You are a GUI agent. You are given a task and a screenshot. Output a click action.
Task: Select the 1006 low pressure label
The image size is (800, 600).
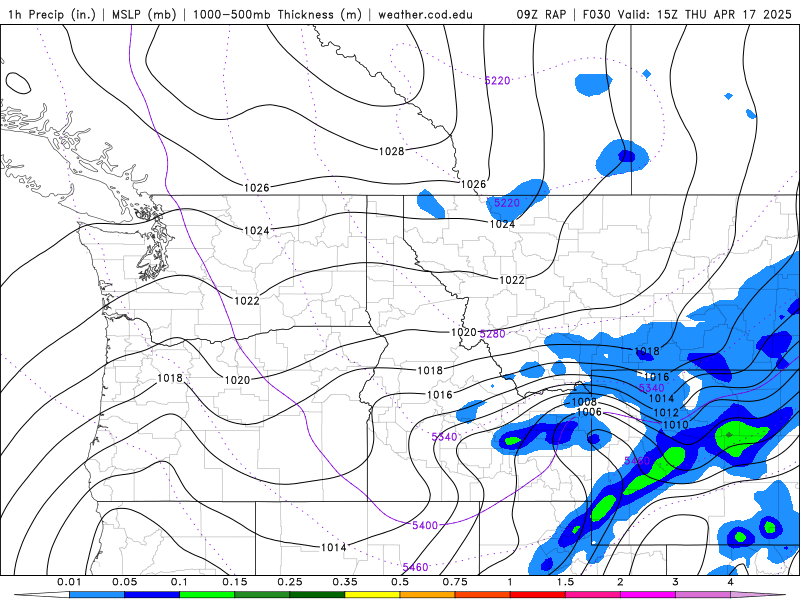point(589,412)
